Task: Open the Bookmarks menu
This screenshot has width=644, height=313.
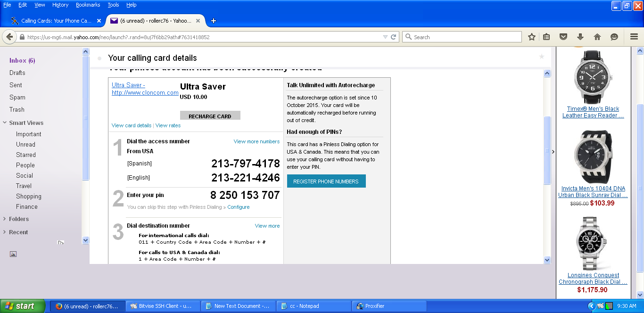Action: (x=88, y=5)
